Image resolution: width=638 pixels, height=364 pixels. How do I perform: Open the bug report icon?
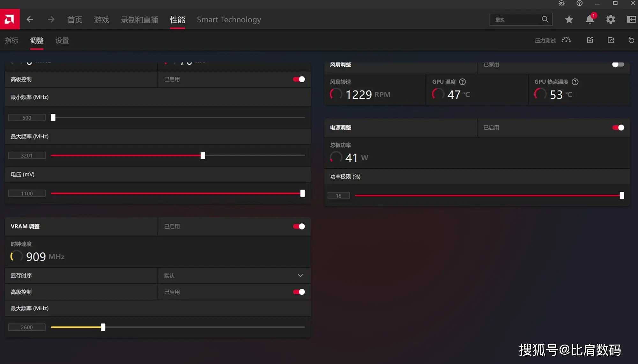click(x=562, y=3)
